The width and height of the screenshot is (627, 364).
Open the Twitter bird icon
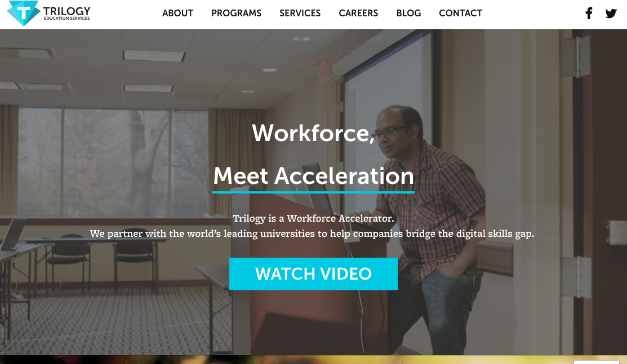(x=611, y=13)
